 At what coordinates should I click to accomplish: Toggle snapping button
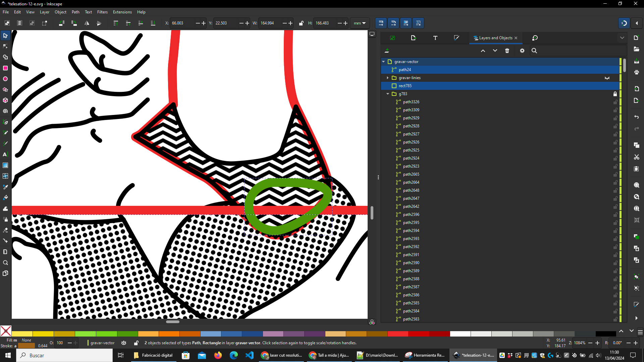(x=624, y=23)
